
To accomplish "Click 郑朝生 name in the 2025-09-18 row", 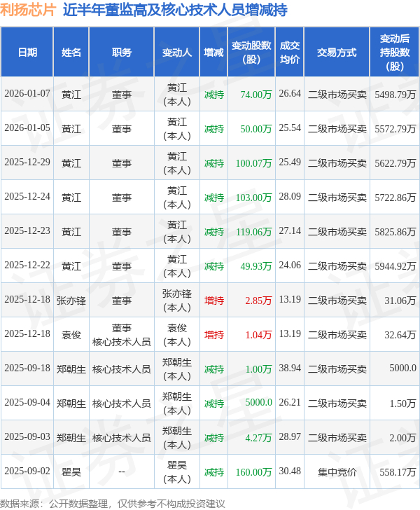I will coord(71,369).
